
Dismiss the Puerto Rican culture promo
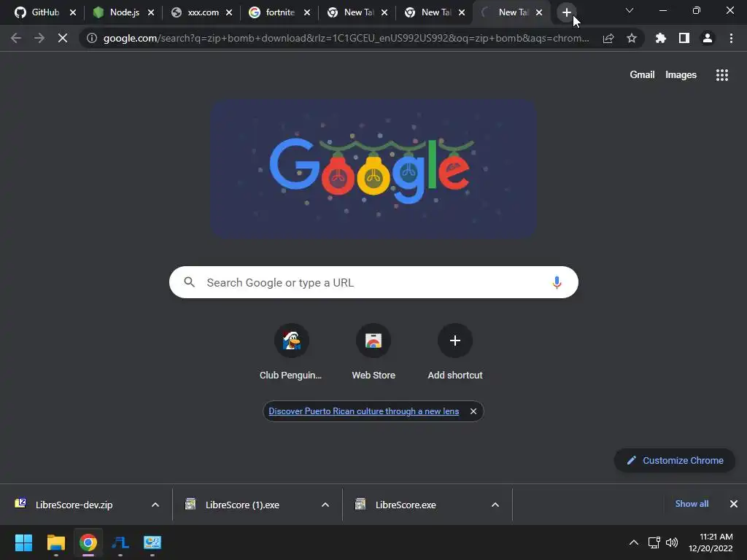[473, 411]
